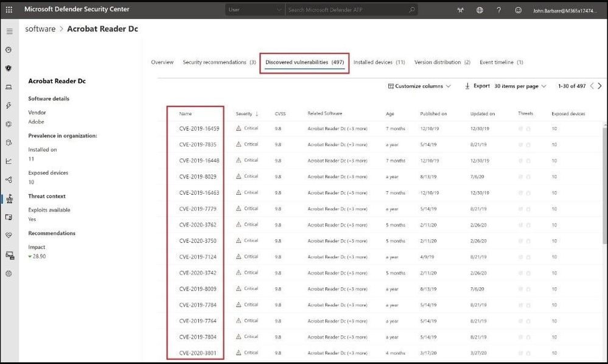Open the Partners and APIs nodes icon
Image resolution: width=608 pixels, height=364 pixels.
pyautogui.click(x=9, y=180)
